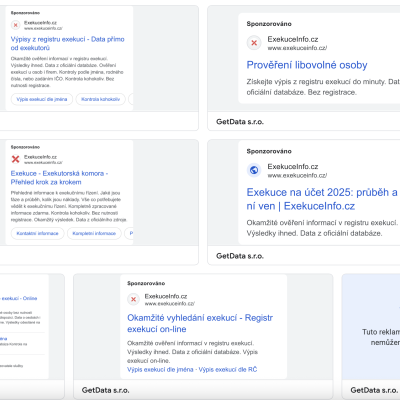
Task: Select the 'Výpis exekucí dle jména' chip
Action: tap(42, 99)
